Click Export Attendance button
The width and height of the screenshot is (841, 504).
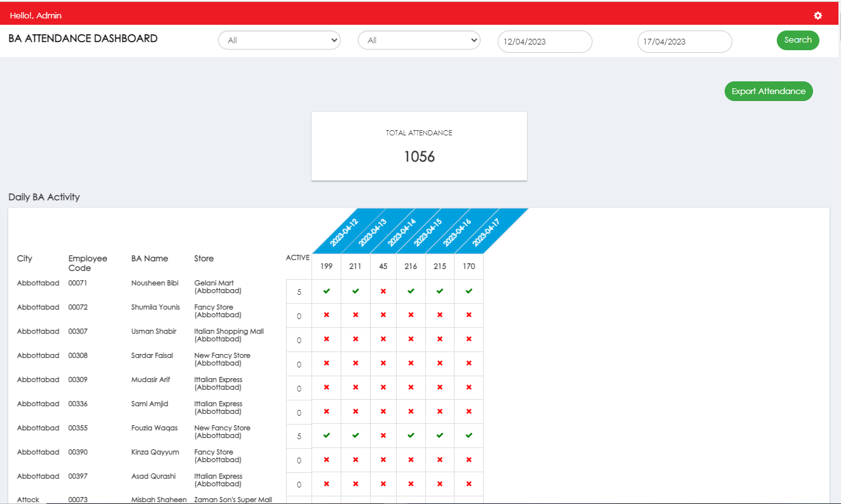click(769, 92)
